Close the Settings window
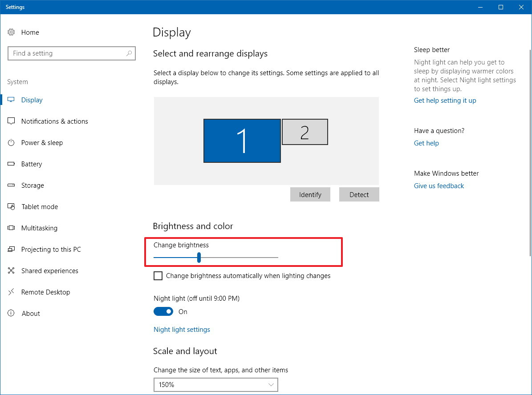532x395 pixels. pyautogui.click(x=521, y=7)
